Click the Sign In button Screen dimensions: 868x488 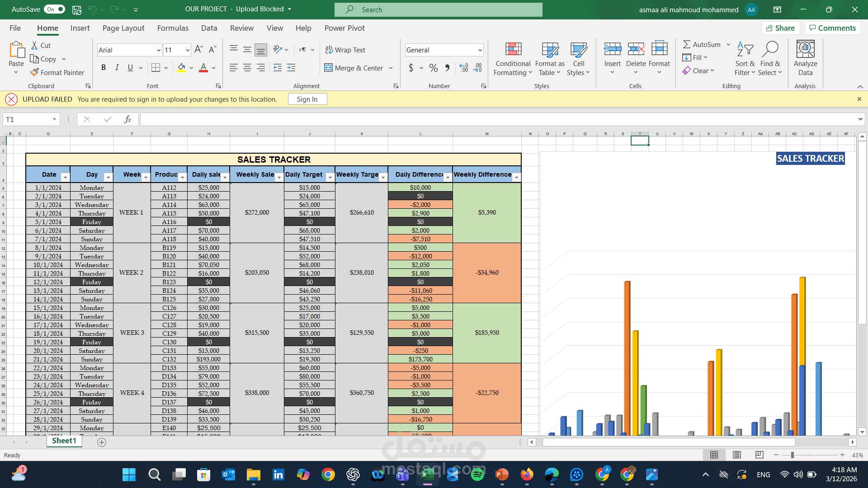[307, 99]
